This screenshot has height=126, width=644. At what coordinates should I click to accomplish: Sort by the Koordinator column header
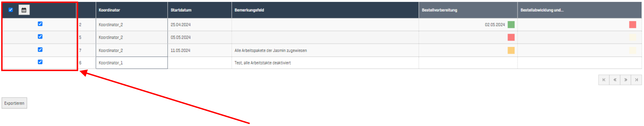point(109,10)
